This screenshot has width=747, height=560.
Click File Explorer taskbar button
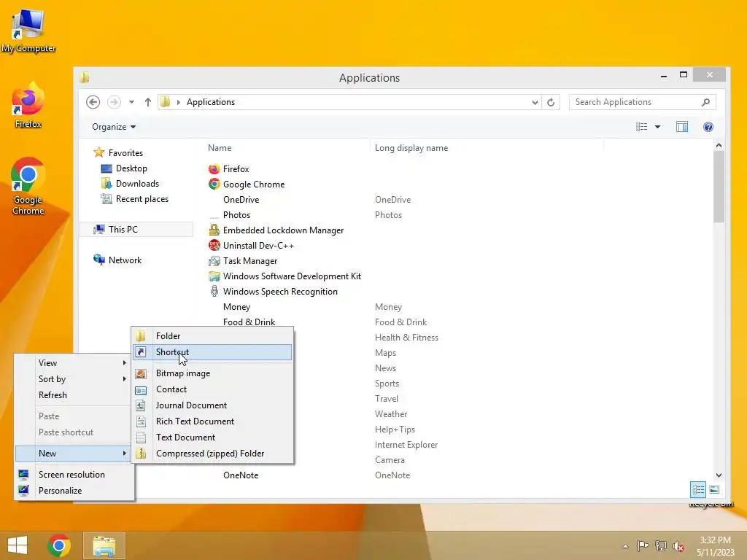[104, 545]
